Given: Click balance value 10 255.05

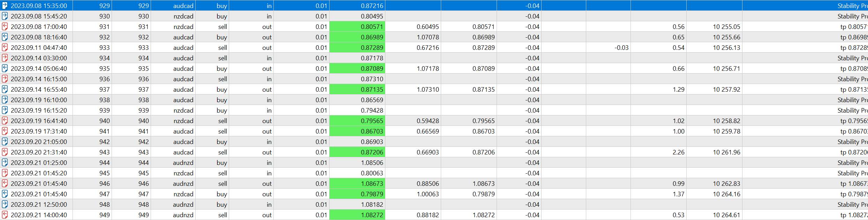Looking at the screenshot, I should [726, 27].
